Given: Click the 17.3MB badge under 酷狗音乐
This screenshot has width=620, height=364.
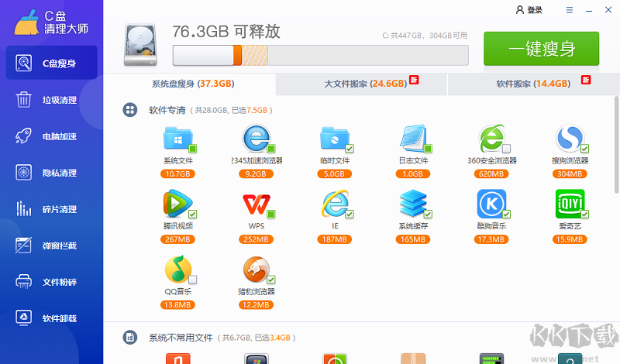Looking at the screenshot, I should [x=491, y=239].
